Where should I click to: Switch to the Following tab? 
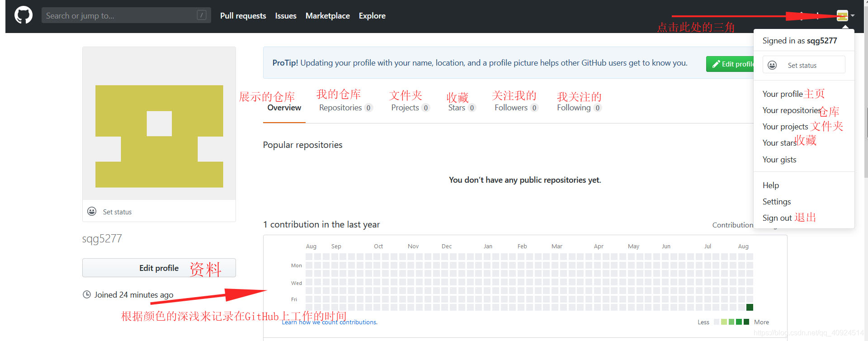(x=579, y=108)
